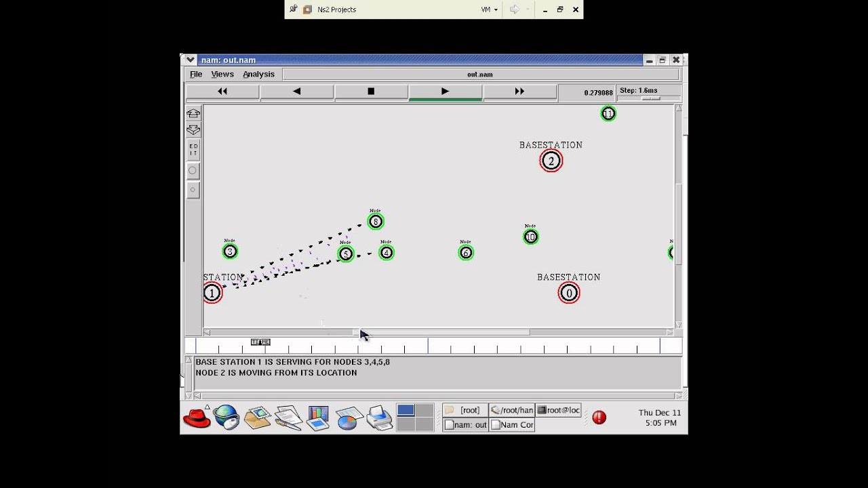868x488 pixels.
Task: Adjust the step size slider
Action: click(650, 98)
